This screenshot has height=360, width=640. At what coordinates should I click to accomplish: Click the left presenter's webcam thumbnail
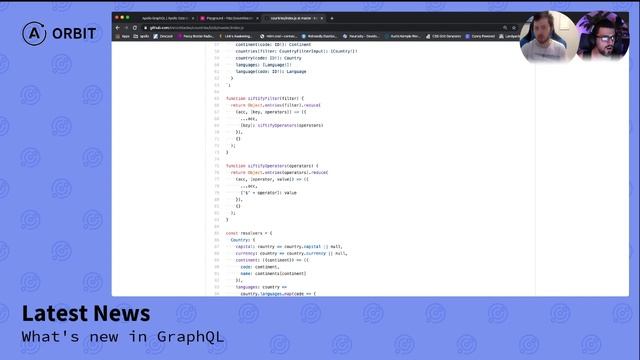click(x=549, y=37)
